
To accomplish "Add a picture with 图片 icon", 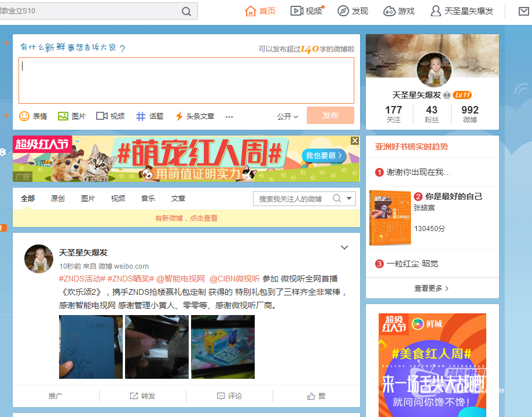I will click(x=72, y=116).
